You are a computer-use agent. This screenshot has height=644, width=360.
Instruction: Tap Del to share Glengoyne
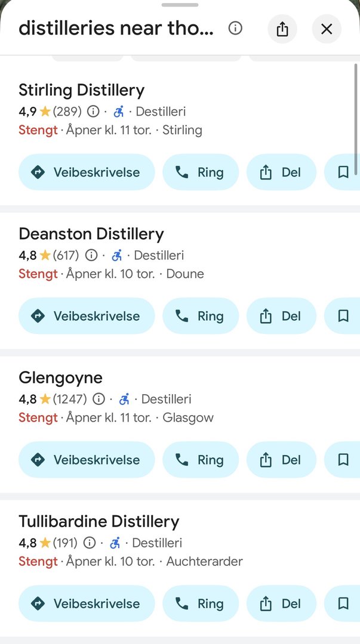pos(281,460)
